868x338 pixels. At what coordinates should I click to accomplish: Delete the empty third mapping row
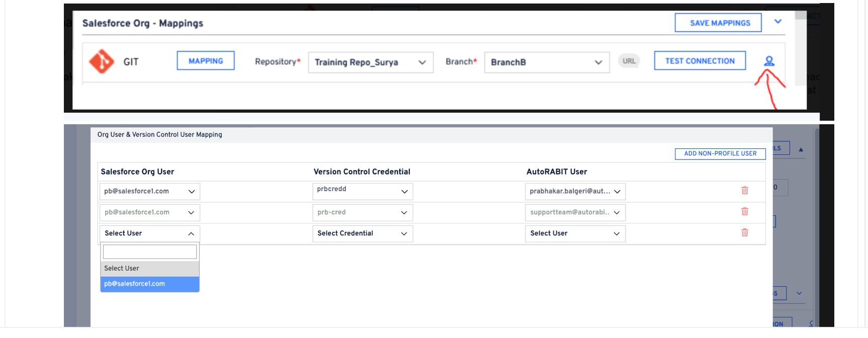745,233
